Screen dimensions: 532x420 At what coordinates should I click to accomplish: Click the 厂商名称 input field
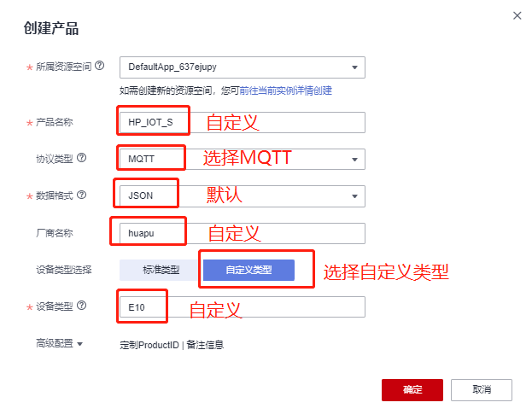pos(282,233)
